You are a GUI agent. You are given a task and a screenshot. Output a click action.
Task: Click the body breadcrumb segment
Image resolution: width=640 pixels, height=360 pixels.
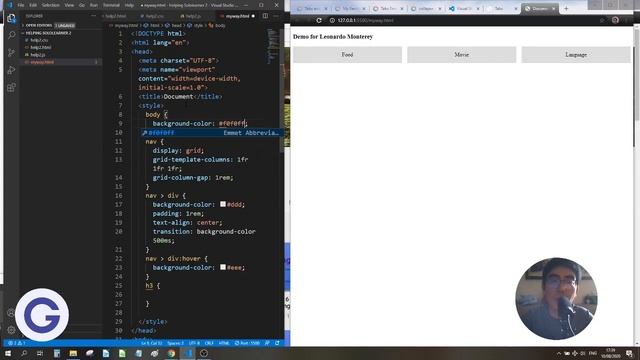tap(217, 25)
